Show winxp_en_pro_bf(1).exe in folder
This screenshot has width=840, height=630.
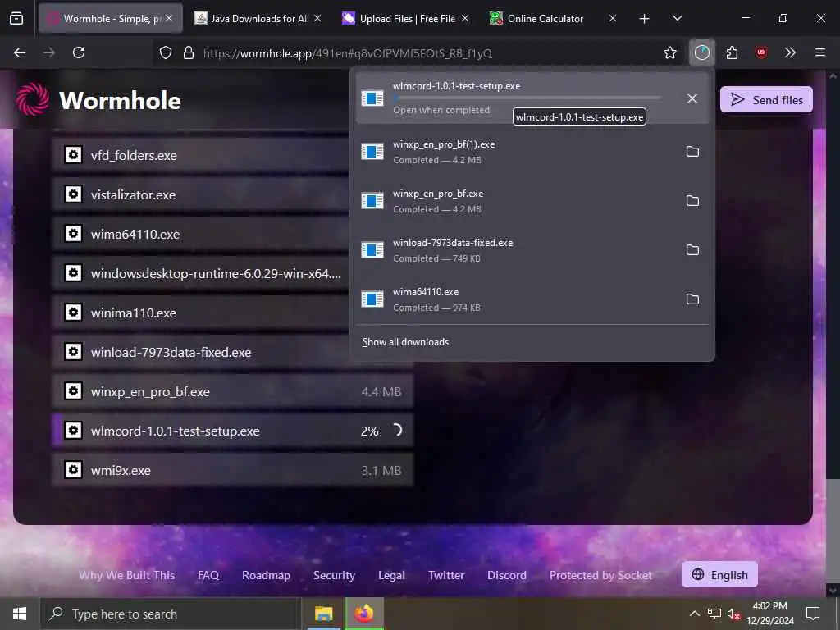click(692, 152)
